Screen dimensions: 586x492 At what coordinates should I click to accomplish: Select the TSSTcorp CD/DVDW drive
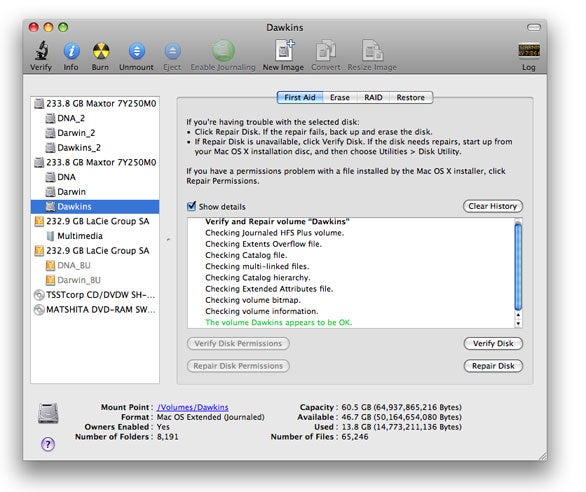coord(95,295)
